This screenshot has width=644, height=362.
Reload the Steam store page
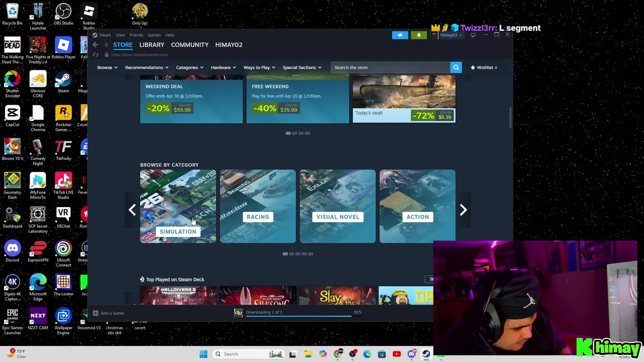[x=96, y=55]
